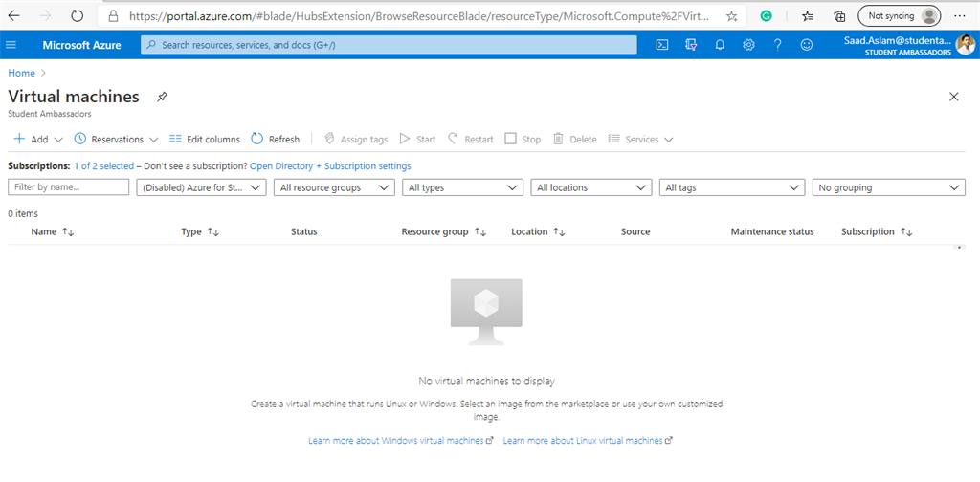
Task: Sort by the Subscription column
Action: tap(877, 231)
